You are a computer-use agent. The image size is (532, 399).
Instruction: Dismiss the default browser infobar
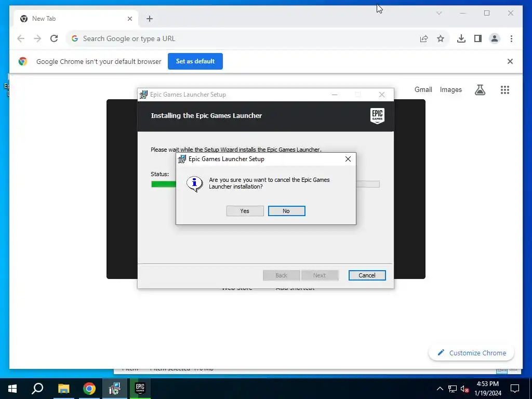coord(510,61)
